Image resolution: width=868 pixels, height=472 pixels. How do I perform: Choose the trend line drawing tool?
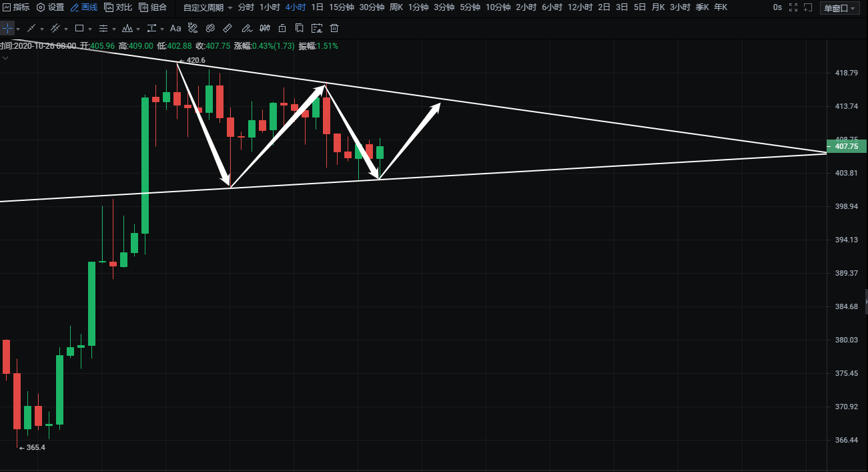31,29
